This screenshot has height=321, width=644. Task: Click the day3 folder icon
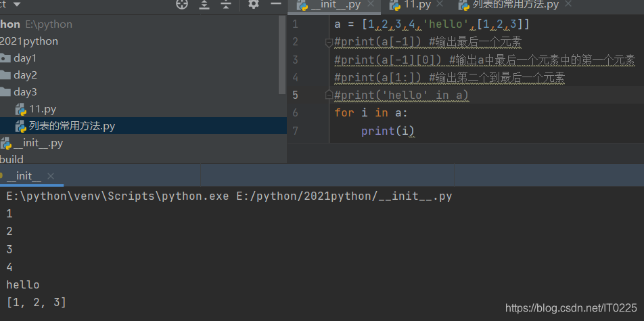pyautogui.click(x=5, y=92)
